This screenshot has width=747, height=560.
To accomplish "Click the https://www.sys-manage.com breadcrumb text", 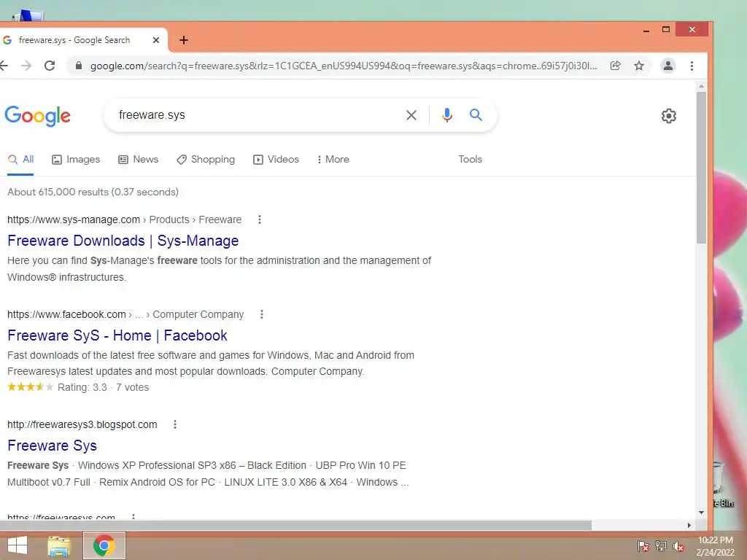I will coord(74,219).
